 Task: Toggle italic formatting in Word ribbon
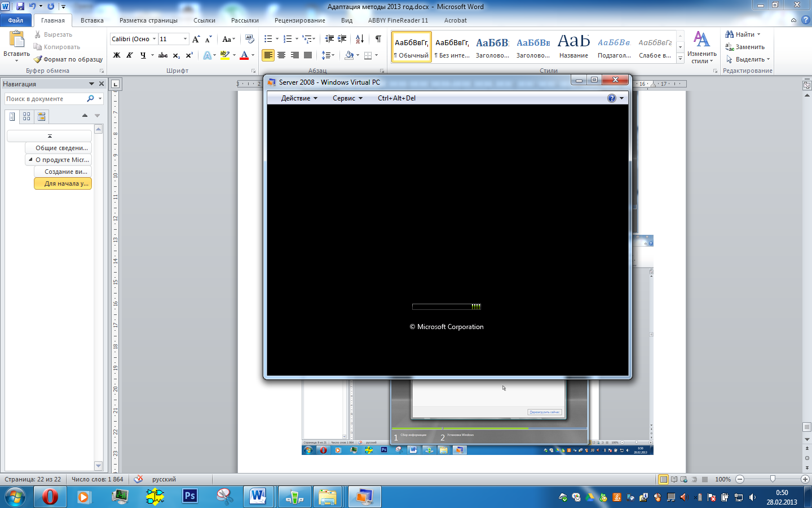(130, 55)
